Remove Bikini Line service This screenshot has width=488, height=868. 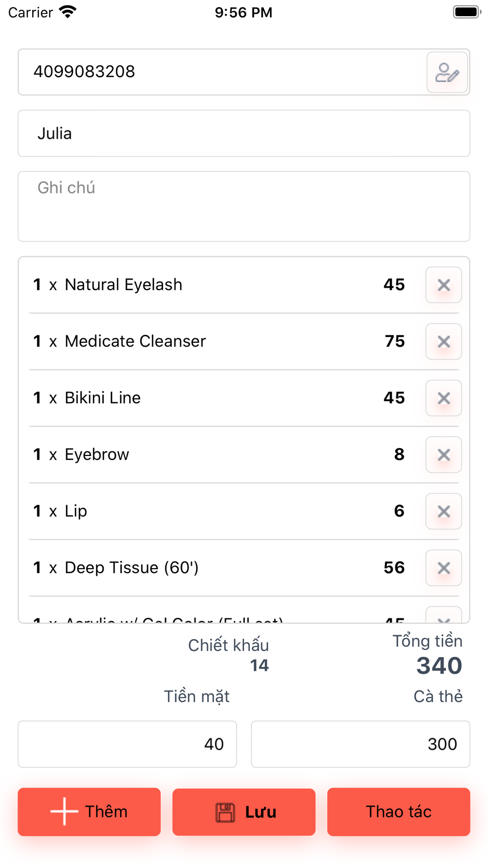tap(443, 398)
